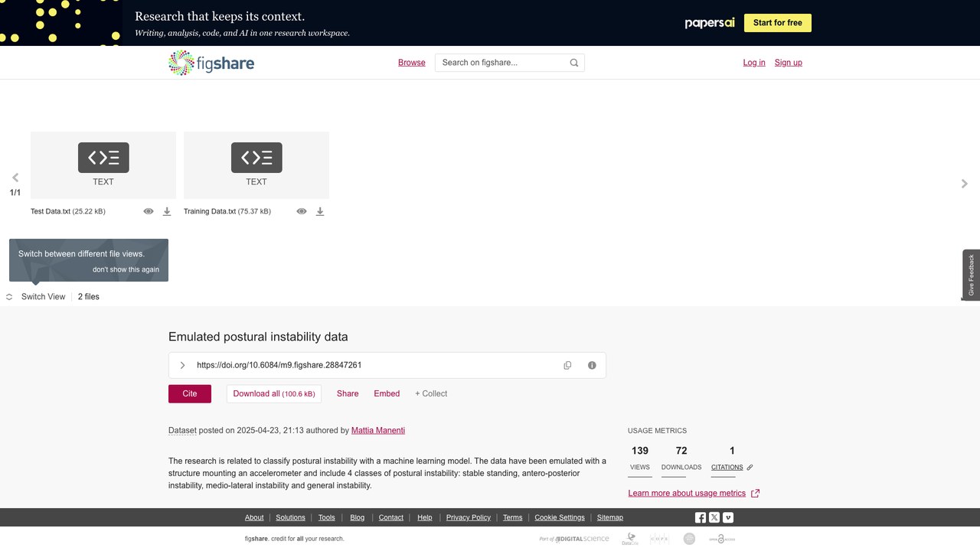This screenshot has height=551, width=980.
Task: Expand the DOI citation details chevron
Action: 182,365
